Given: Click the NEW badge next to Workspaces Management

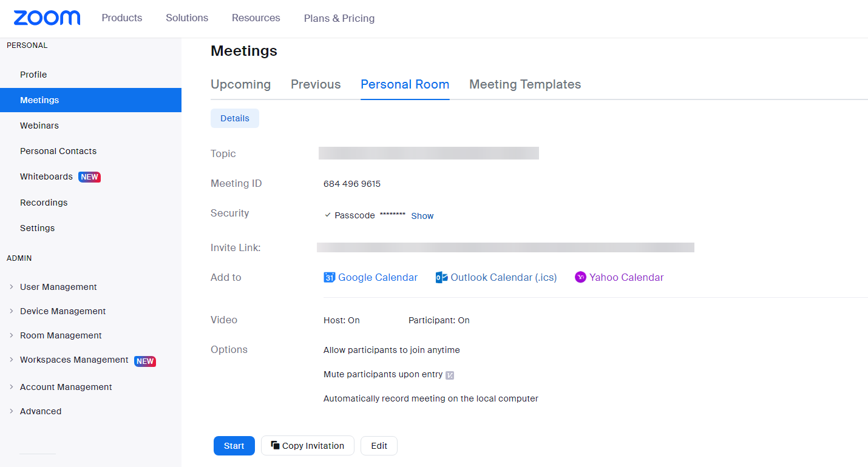Looking at the screenshot, I should 145,361.
